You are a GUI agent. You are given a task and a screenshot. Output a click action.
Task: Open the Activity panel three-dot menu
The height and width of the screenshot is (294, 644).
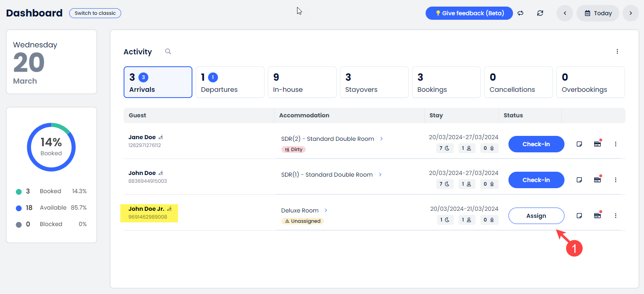617,51
